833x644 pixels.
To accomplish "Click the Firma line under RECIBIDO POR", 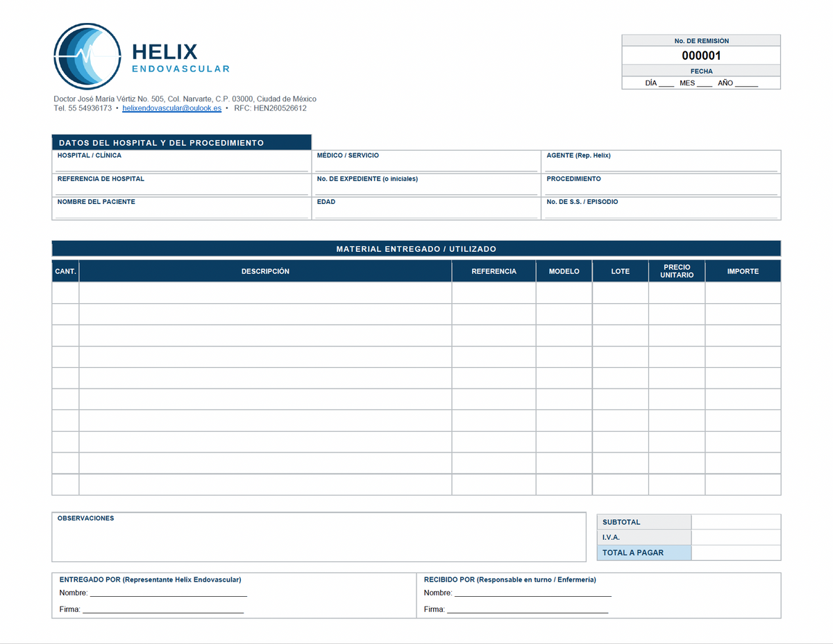I will pos(528,609).
